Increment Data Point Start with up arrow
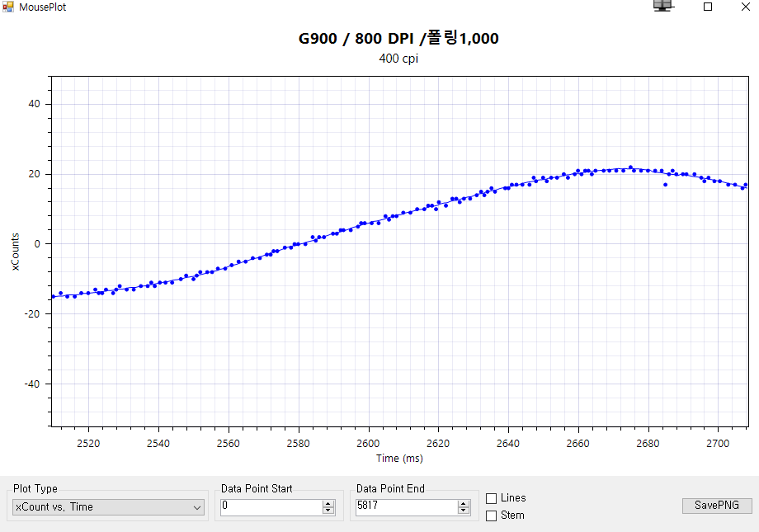 [328, 503]
